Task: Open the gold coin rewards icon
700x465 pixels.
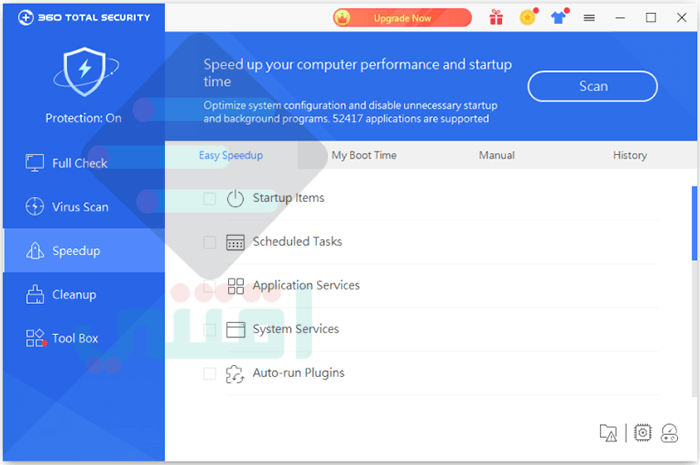Action: click(x=528, y=18)
